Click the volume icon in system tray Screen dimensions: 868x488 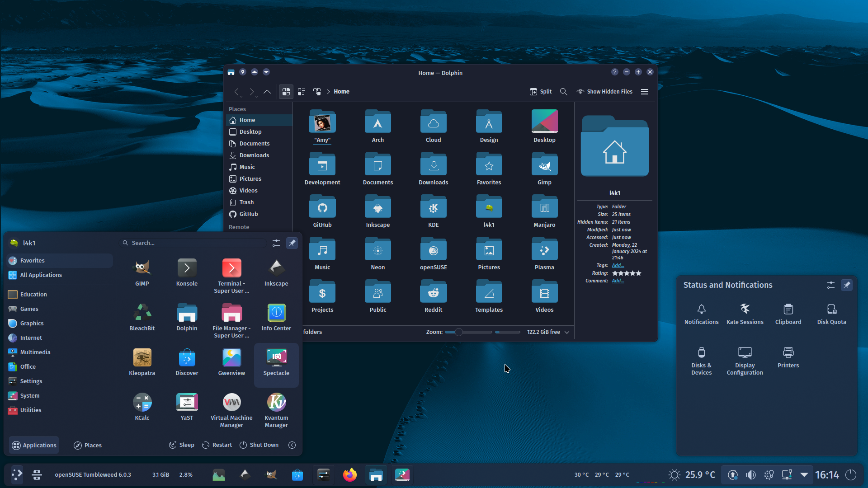(x=750, y=474)
